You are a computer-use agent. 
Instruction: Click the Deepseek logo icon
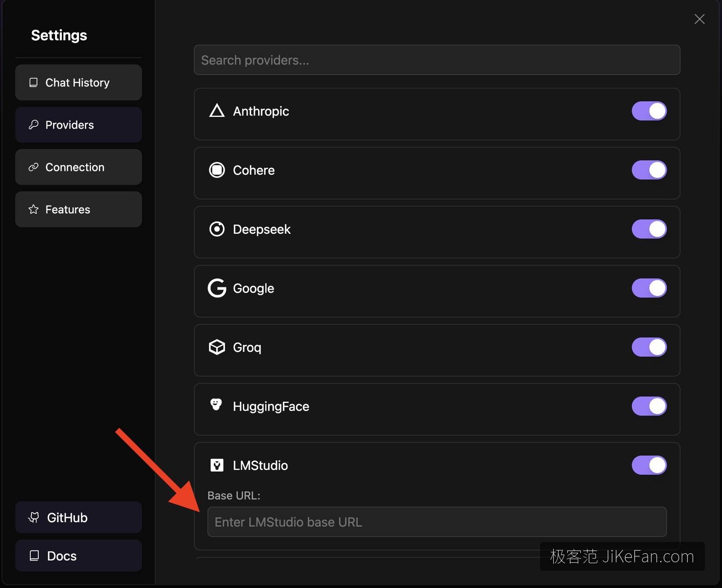(217, 229)
